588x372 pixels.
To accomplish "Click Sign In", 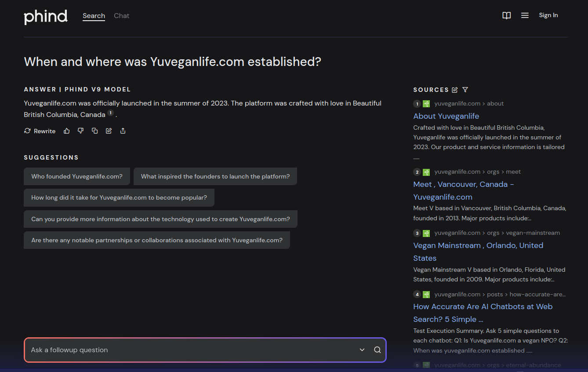I will (548, 15).
